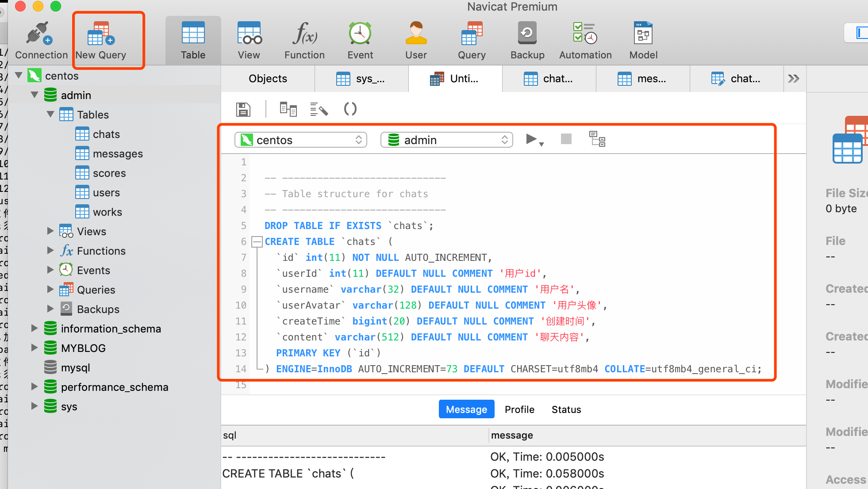Image resolution: width=868 pixels, height=489 pixels.
Task: Toggle beautify SQL formatting icon
Action: coord(319,109)
